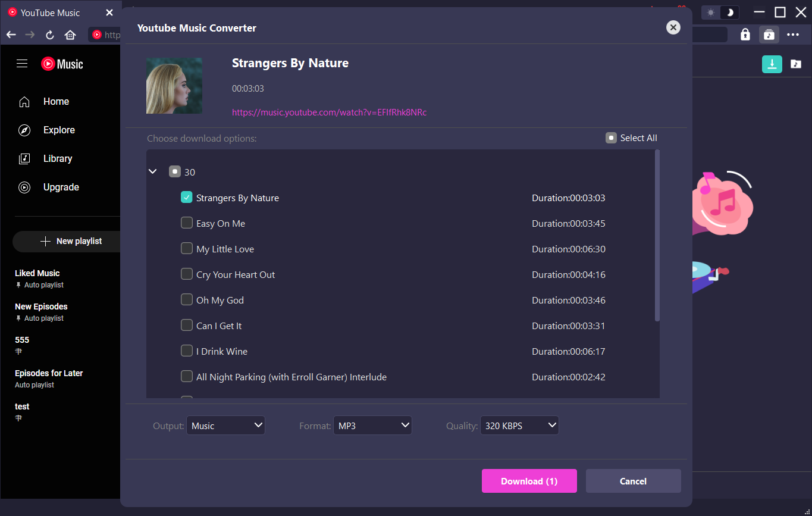Open the Output Music dropdown
This screenshot has height=516, width=812.
coord(225,426)
